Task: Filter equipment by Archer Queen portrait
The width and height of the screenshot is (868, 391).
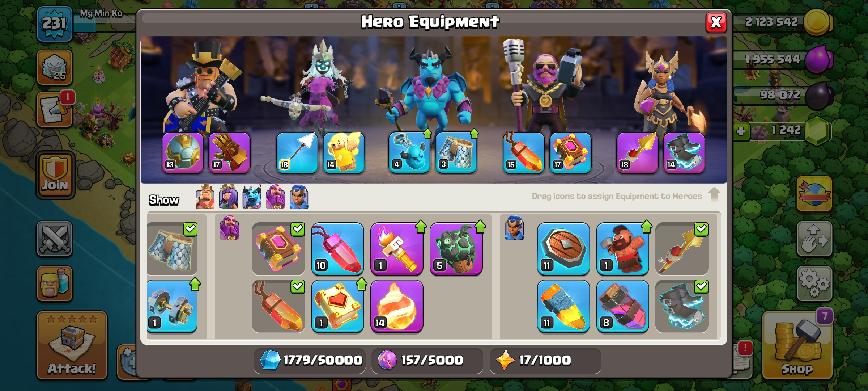Action: tap(229, 197)
